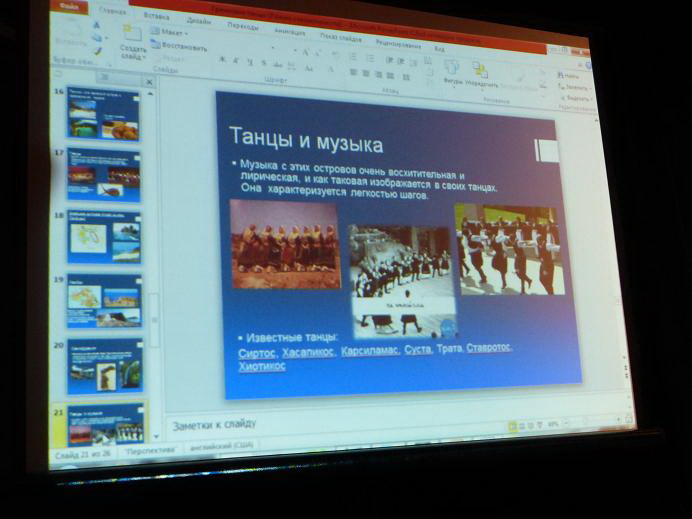Open the Макет layout dropdown
This screenshot has width=692, height=519.
click(169, 32)
